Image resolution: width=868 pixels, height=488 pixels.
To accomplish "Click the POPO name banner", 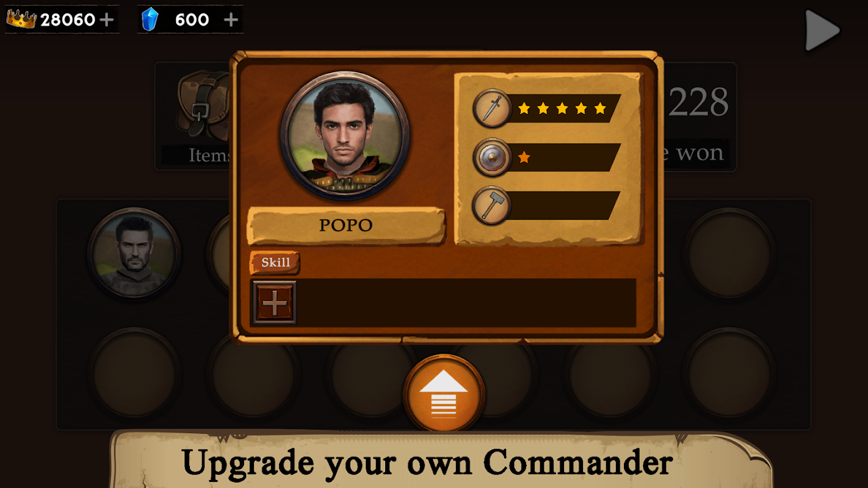I will click(346, 226).
